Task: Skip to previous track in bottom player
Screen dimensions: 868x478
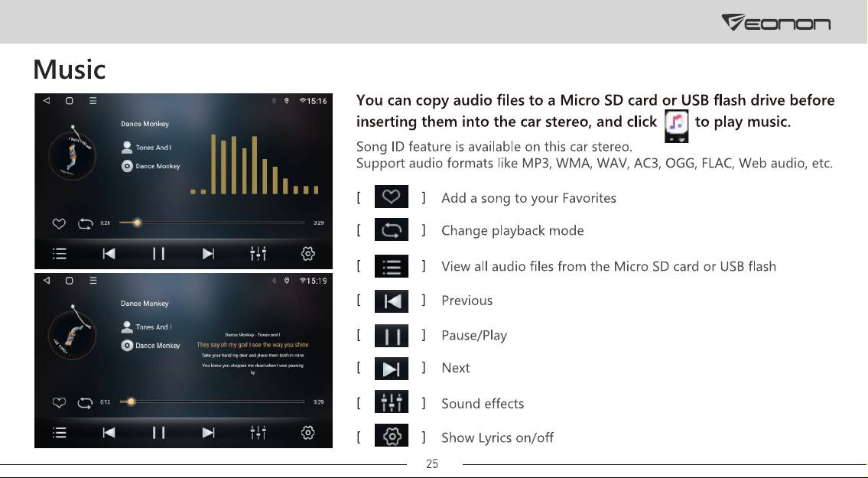Action: click(109, 433)
